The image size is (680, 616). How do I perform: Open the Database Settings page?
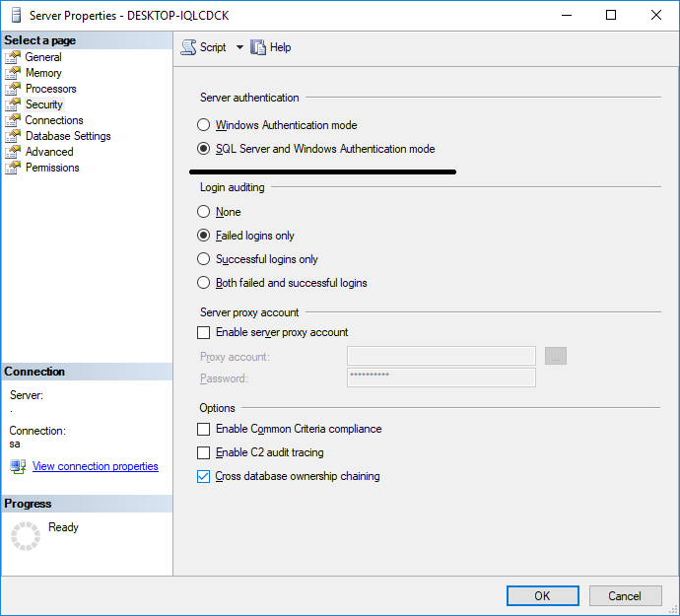coord(68,136)
